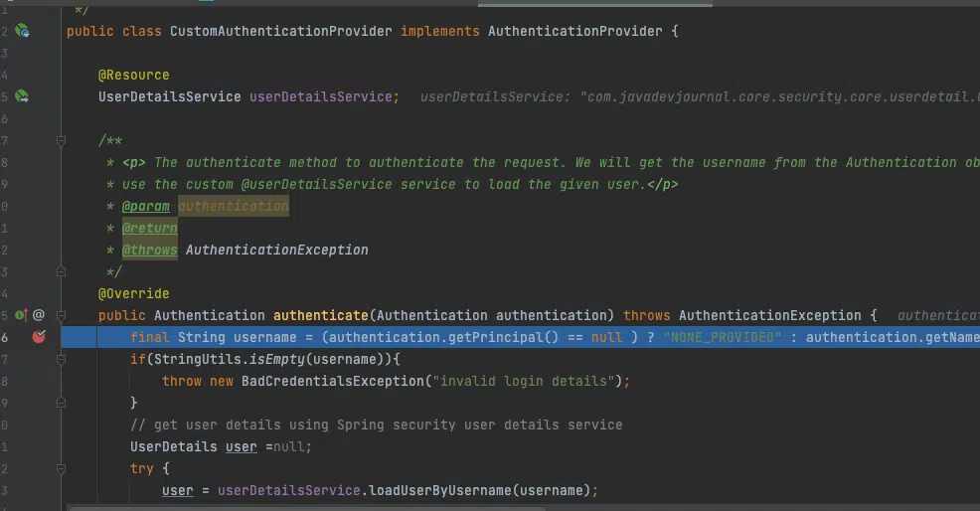Click the inline debugger hint starting "com.javadevjournal
Viewport: 980px width, 511px height.
[779, 97]
